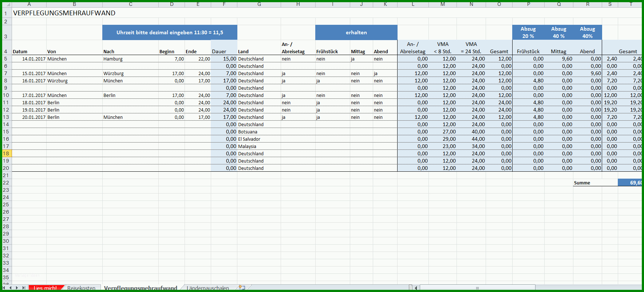Jump to last sheet with navigation arrow
The height and width of the screenshot is (292, 644).
(24, 288)
